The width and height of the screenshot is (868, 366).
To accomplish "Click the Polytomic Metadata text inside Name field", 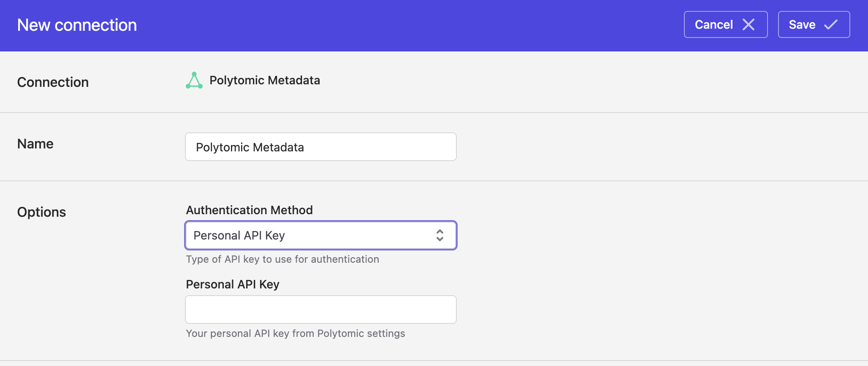I will pos(250,147).
